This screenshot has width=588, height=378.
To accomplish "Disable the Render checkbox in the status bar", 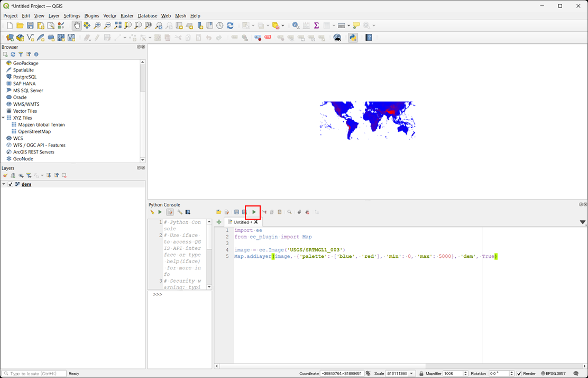I will 520,373.
